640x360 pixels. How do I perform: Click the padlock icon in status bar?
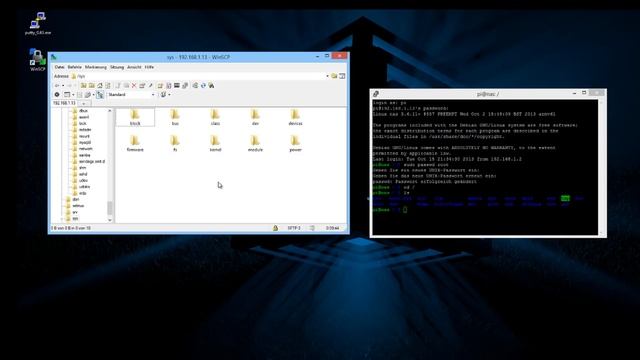tap(276, 228)
